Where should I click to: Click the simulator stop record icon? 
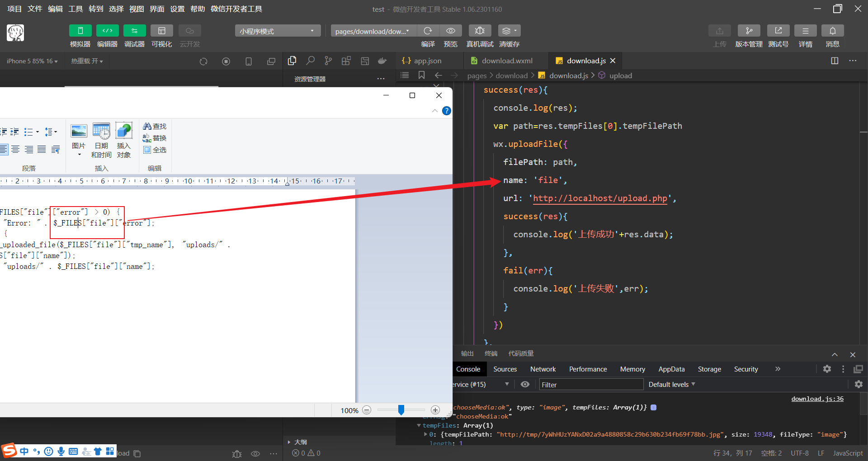click(226, 61)
